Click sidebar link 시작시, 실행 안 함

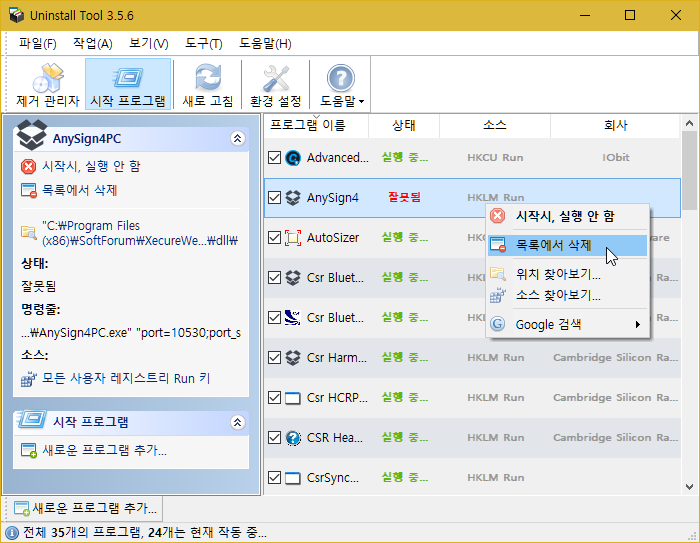91,166
